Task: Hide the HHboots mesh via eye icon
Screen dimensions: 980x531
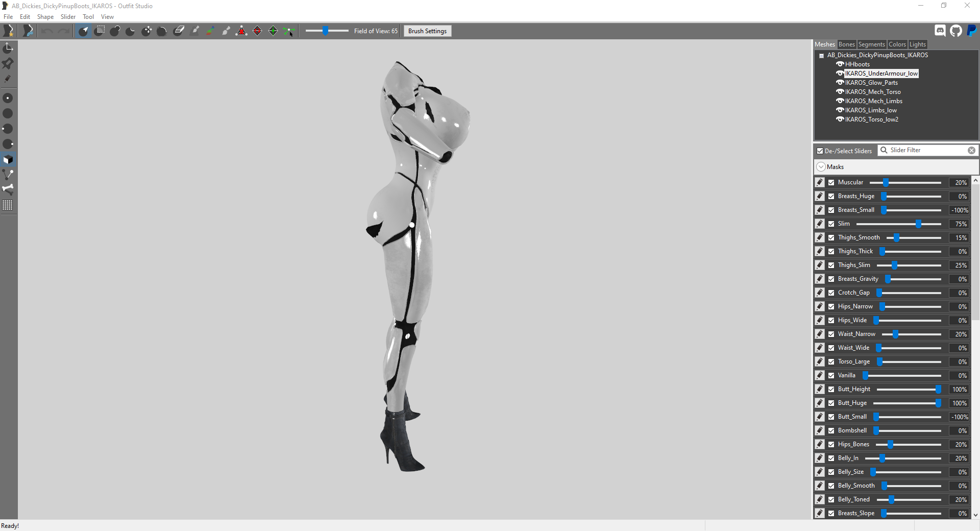Action: (x=840, y=64)
